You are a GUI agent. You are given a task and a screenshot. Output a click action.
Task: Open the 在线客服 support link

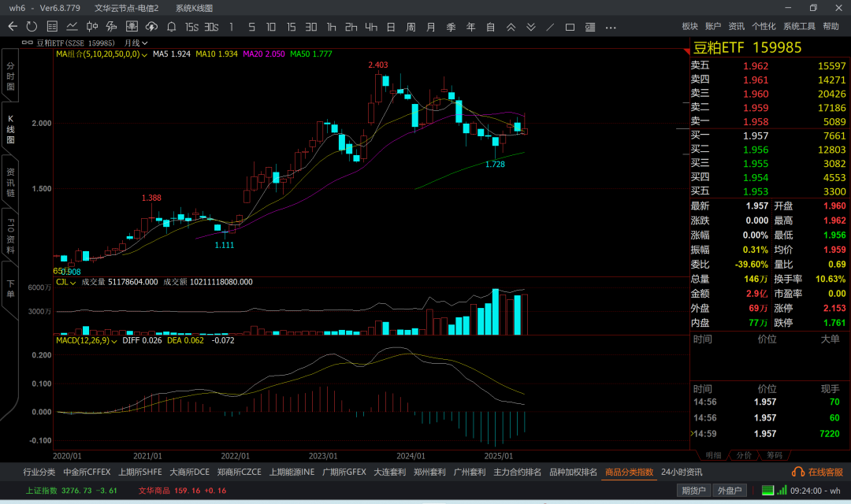pyautogui.click(x=818, y=472)
